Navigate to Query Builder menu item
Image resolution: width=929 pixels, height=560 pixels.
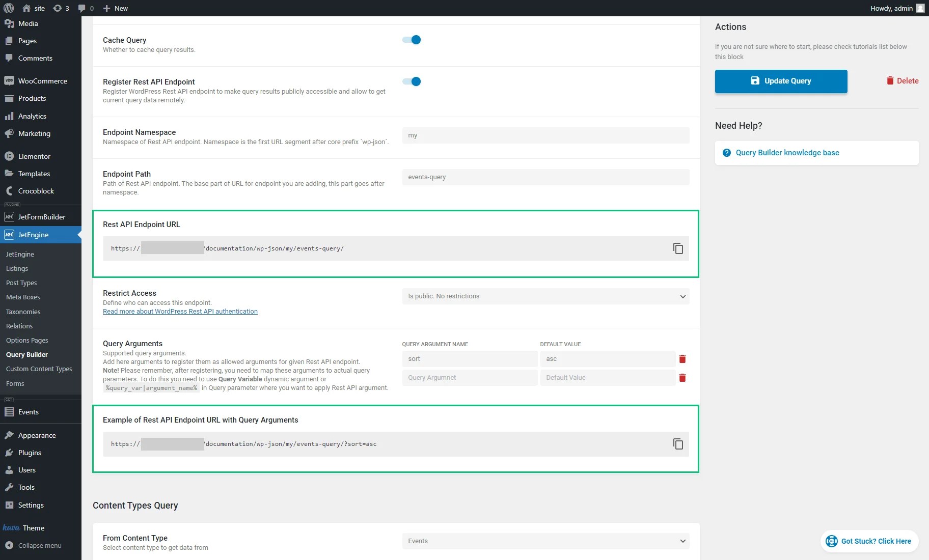coord(27,354)
